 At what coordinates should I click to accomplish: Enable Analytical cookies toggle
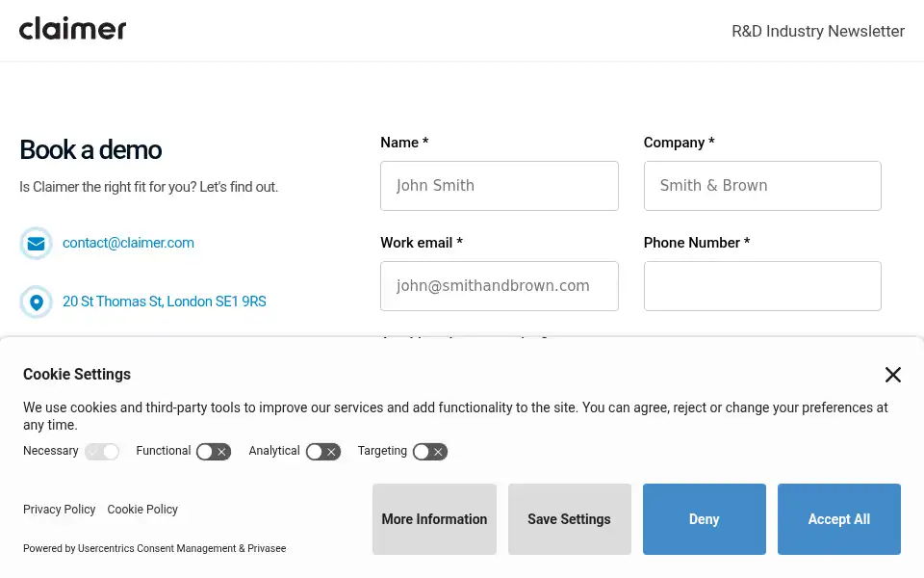pos(323,452)
